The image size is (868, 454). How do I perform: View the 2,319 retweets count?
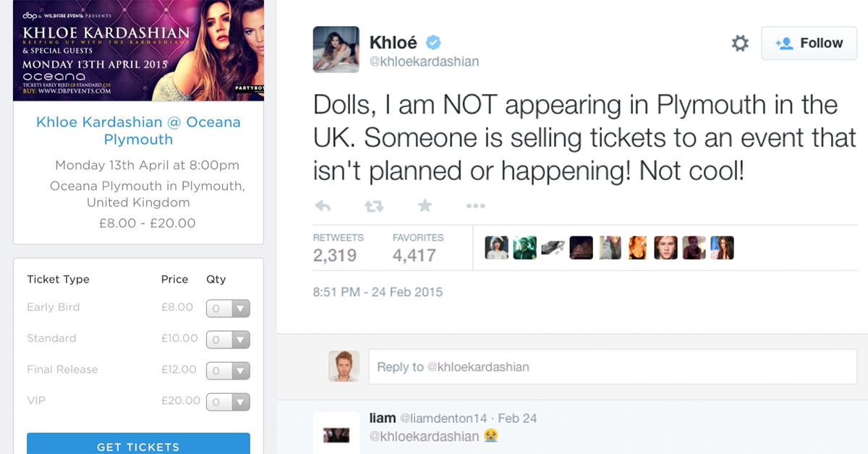tap(335, 254)
